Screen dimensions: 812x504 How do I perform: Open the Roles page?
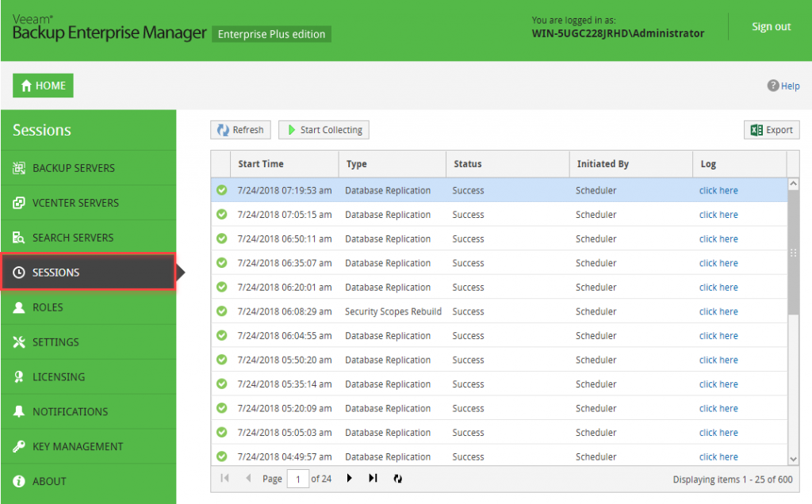[x=48, y=307]
